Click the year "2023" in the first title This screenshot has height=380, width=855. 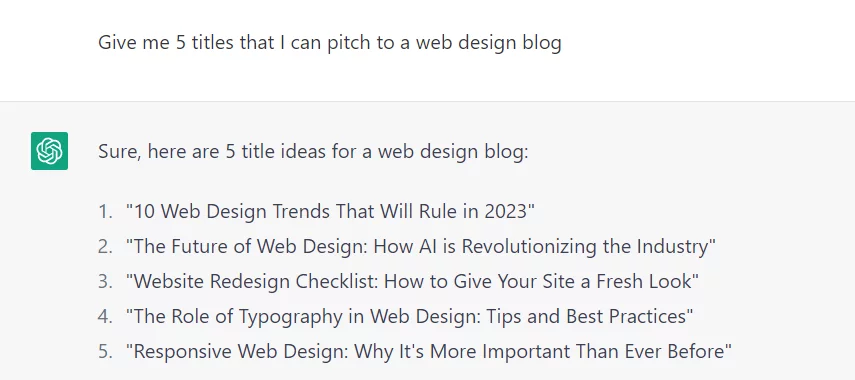pos(507,211)
